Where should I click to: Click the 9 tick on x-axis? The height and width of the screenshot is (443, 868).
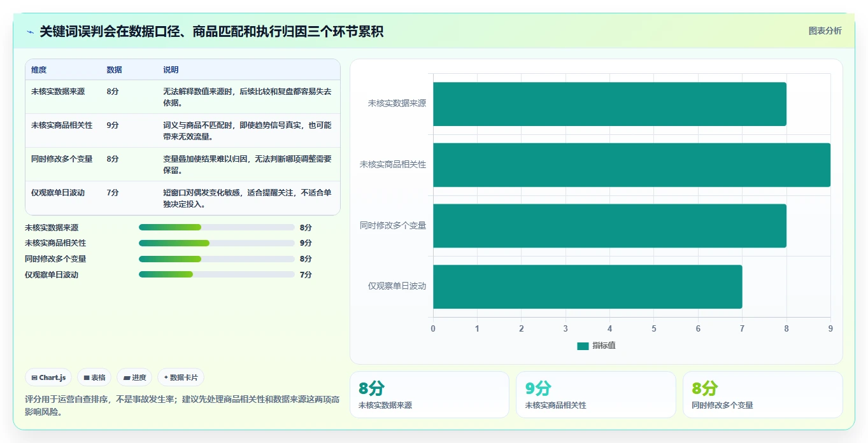click(x=830, y=328)
